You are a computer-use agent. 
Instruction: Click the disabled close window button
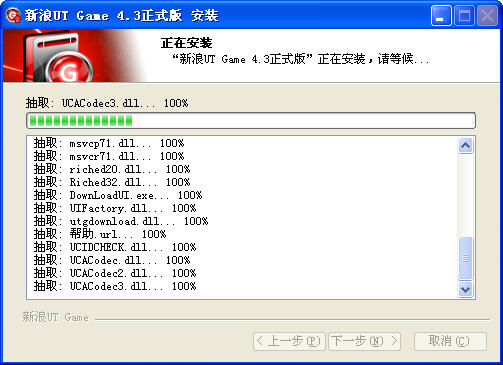tap(487, 15)
